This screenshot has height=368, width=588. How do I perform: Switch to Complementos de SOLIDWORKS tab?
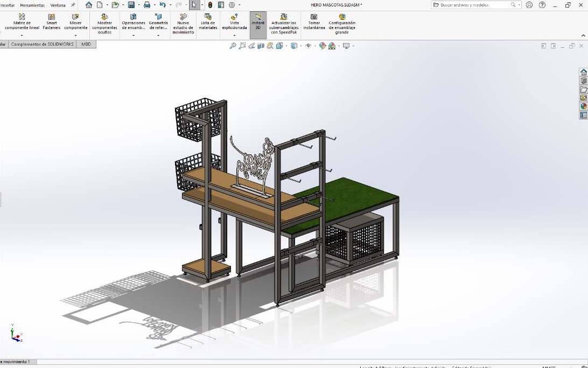(x=43, y=44)
